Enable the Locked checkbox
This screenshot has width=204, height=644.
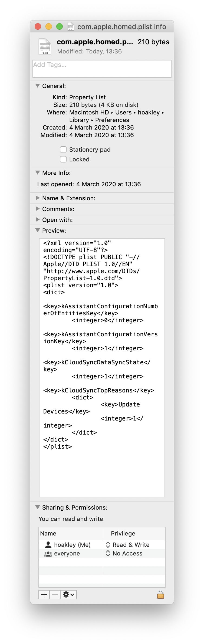click(x=63, y=159)
